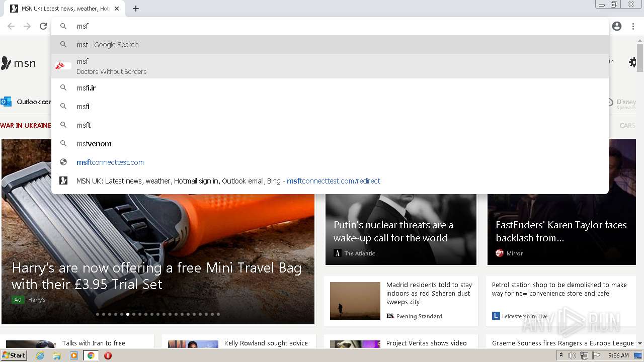Viewport: 644px width, 362px height.
Task: Close the MSN UK tab
Action: click(x=117, y=9)
